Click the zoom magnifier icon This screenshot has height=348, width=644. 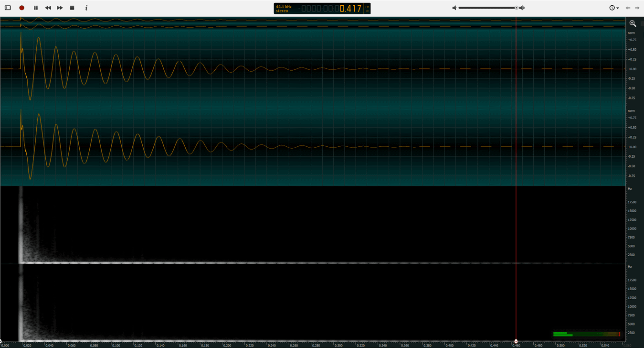click(x=633, y=23)
